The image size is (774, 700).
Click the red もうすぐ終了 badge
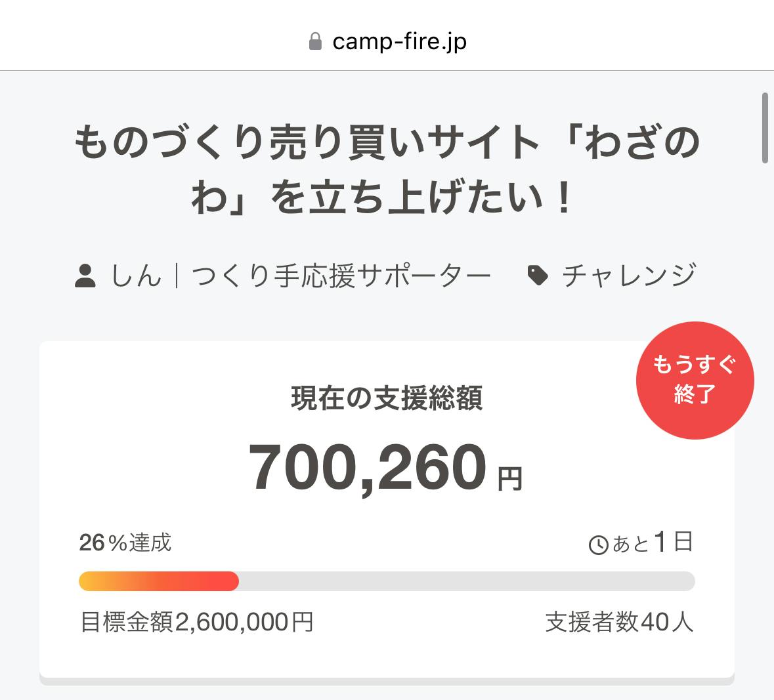[695, 381]
